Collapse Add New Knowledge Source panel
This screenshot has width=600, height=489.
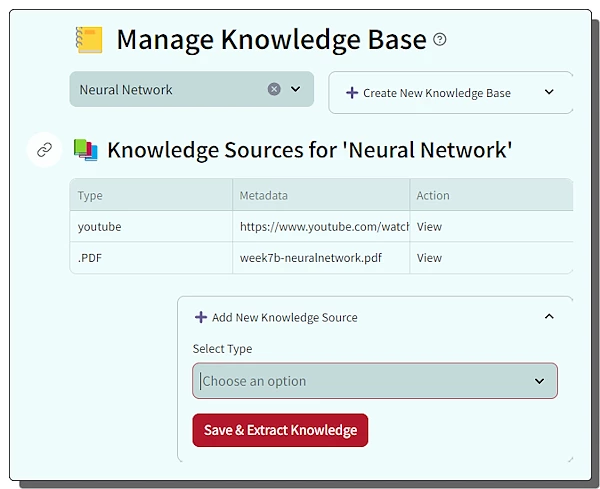coord(549,316)
